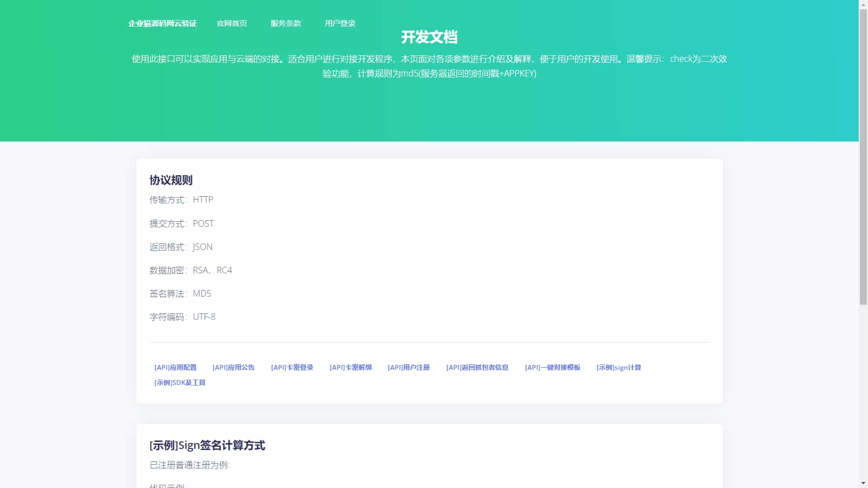Screen dimensions: 868x488
Task: Open the [示例]sign计算 example link
Action: [618, 367]
